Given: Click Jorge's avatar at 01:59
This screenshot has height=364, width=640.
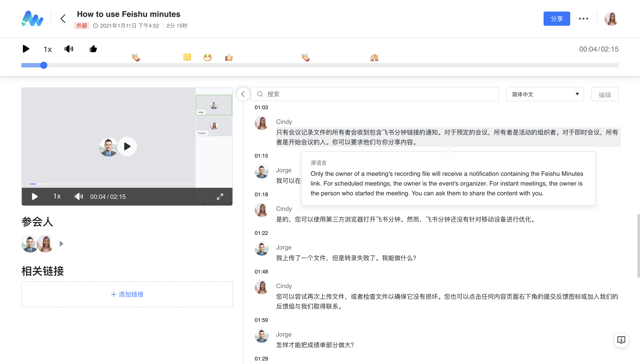Looking at the screenshot, I should (x=262, y=336).
